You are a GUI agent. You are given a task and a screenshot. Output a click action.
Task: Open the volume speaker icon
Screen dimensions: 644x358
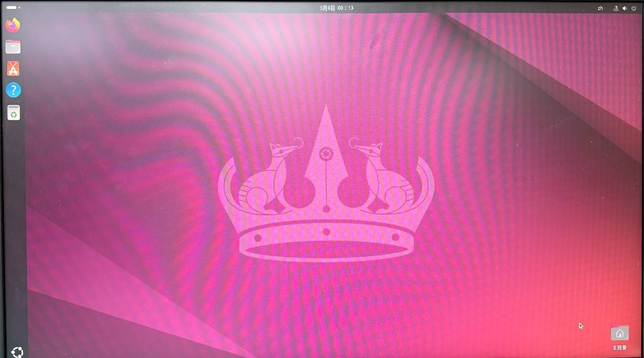(x=625, y=8)
